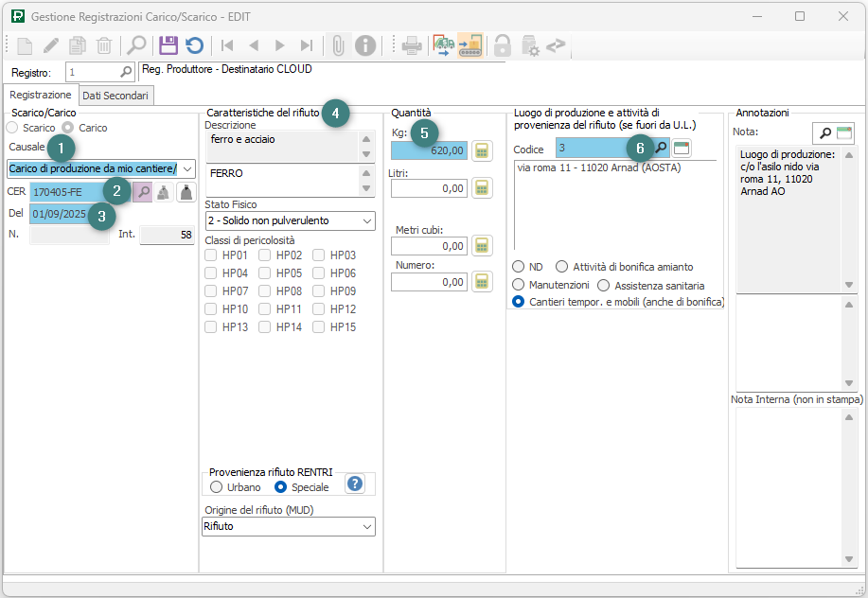Click the blue help question mark icon
868x598 pixels.
[355, 484]
